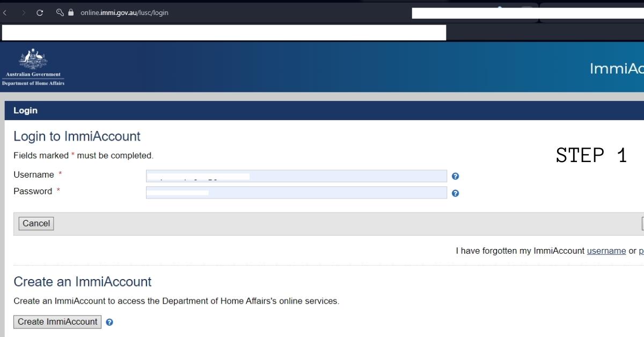Open the help icon beside the Password field
Screen dimensions: 644x337
tap(455, 193)
